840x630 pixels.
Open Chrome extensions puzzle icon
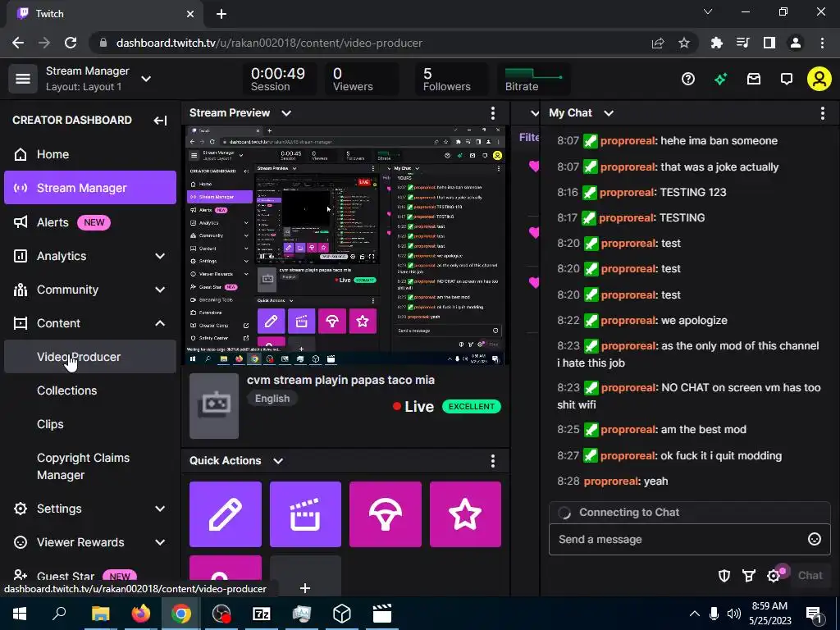pos(716,43)
